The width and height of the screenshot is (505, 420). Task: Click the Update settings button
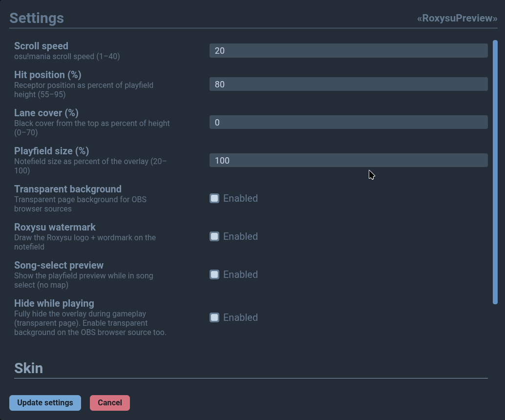click(x=45, y=403)
